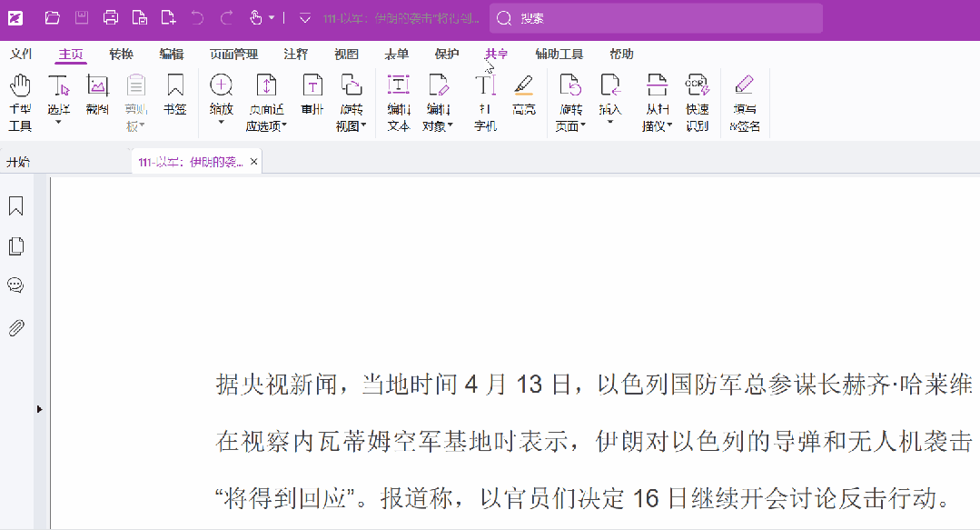Switch to the Comment ribbon tab
980x530 pixels.
297,54
